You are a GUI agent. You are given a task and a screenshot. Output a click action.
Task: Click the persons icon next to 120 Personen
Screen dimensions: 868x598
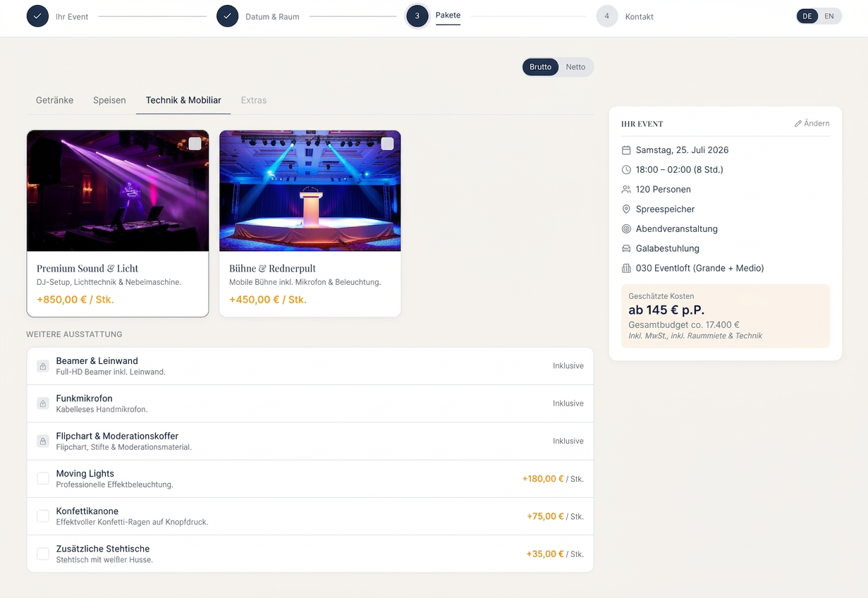click(x=626, y=189)
